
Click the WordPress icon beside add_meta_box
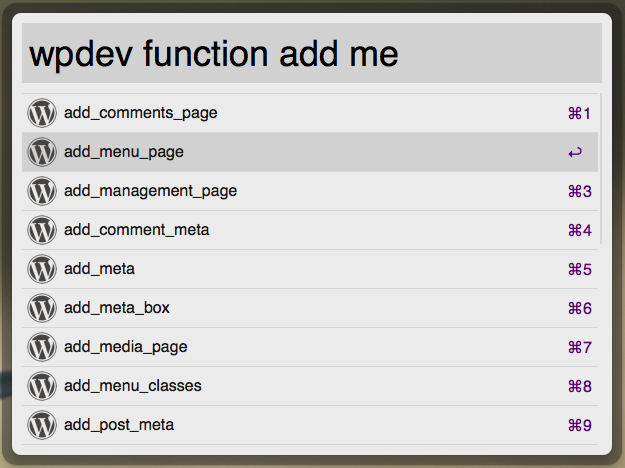pyautogui.click(x=42, y=308)
